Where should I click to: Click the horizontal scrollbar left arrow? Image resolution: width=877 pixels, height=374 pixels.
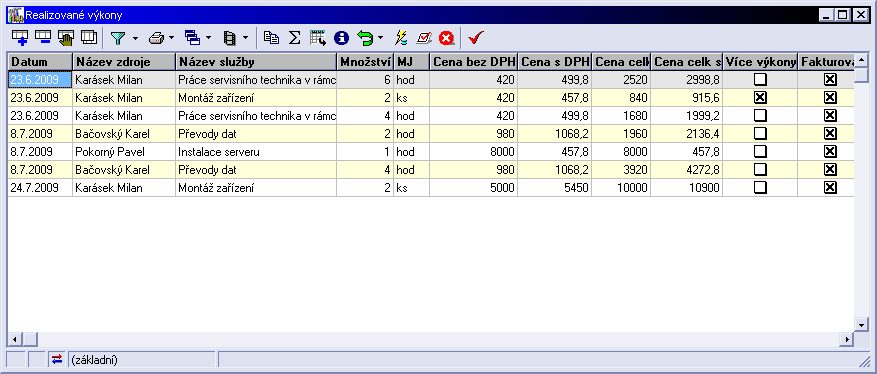(x=15, y=339)
